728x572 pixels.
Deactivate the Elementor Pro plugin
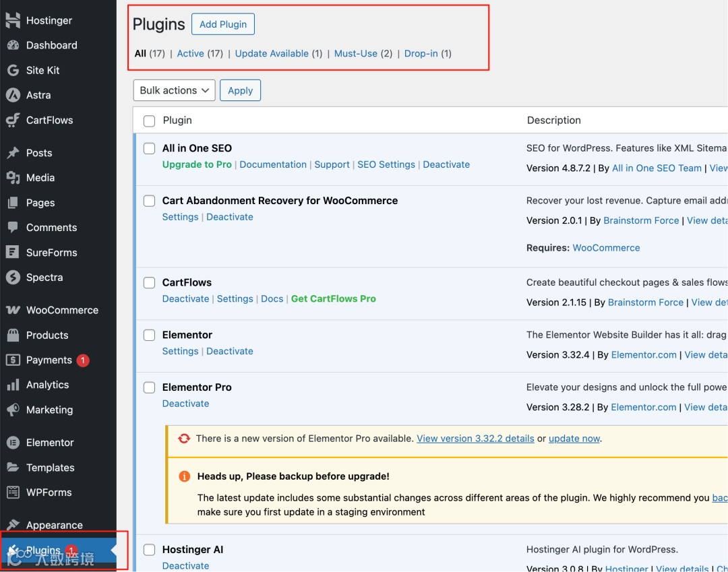[x=186, y=404]
